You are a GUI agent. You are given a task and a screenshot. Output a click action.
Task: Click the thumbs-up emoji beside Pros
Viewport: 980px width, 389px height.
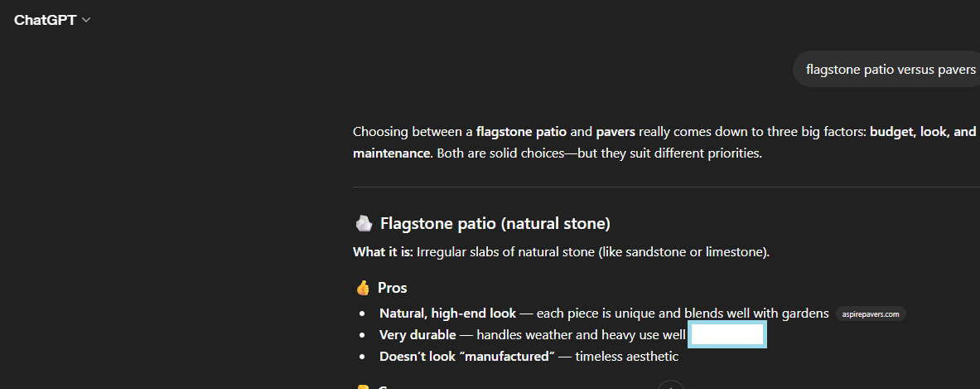(x=363, y=288)
